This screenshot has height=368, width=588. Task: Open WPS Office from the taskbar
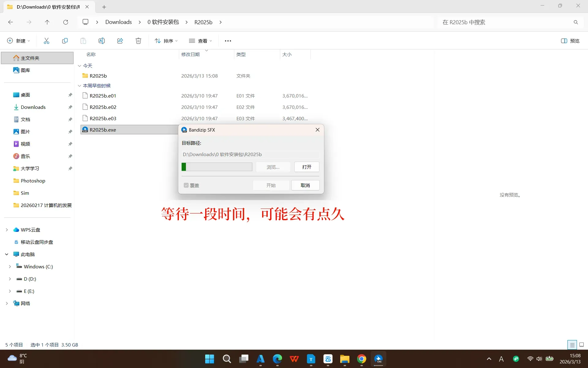295,359
